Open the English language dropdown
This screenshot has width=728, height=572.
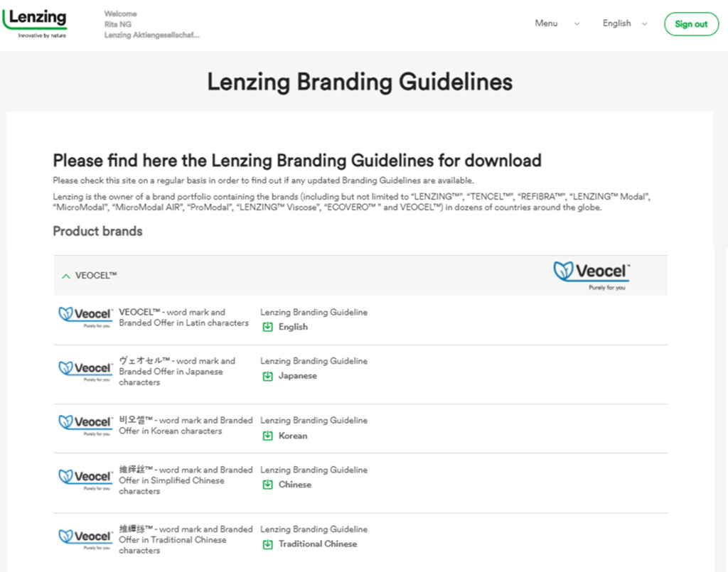624,23
